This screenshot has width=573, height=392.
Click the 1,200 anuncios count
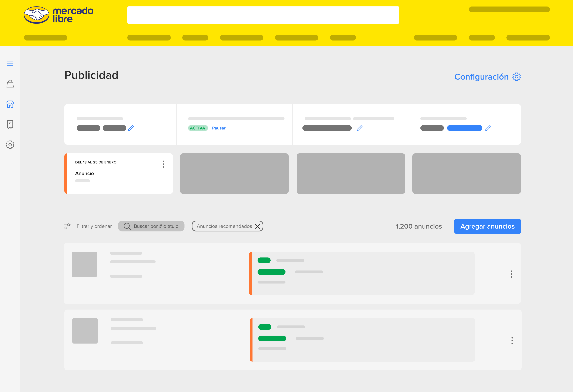coord(419,226)
